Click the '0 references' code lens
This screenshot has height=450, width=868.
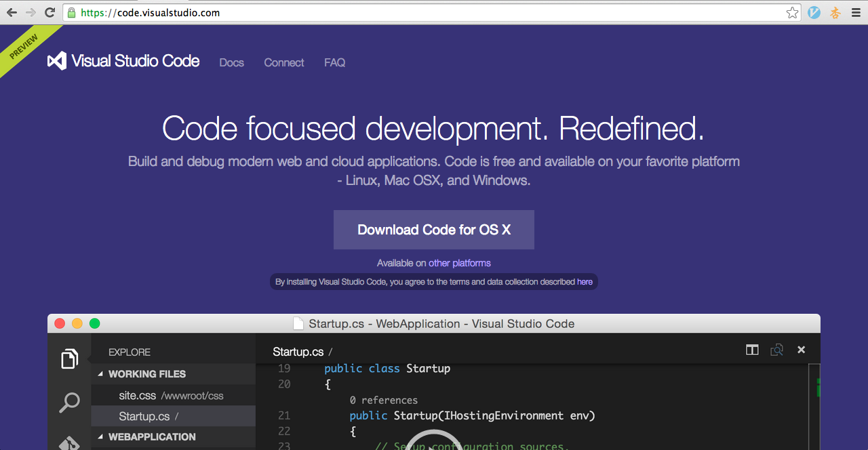pos(384,400)
